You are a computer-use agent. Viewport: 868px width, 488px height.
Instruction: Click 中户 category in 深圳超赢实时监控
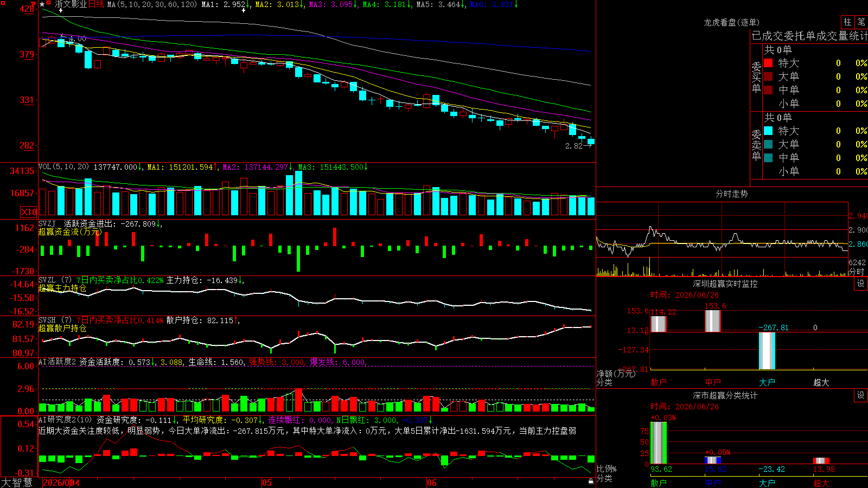pyautogui.click(x=712, y=382)
